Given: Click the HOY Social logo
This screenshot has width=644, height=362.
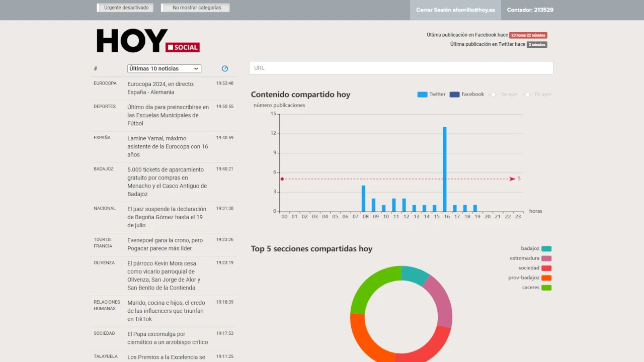Looking at the screenshot, I should [148, 41].
